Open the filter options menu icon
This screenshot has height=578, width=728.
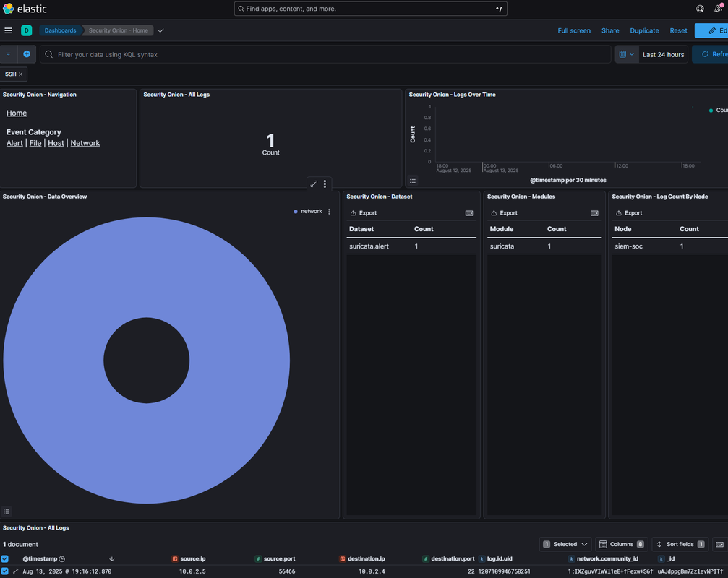[9, 54]
